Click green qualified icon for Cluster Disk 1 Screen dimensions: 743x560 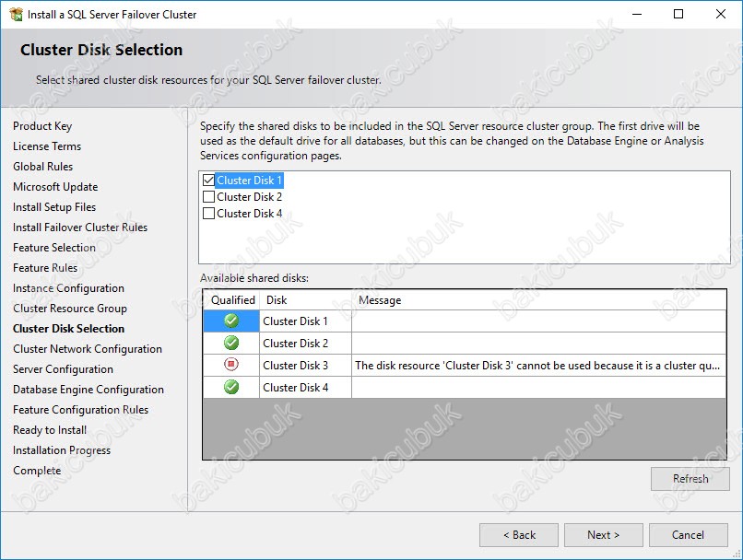[231, 321]
